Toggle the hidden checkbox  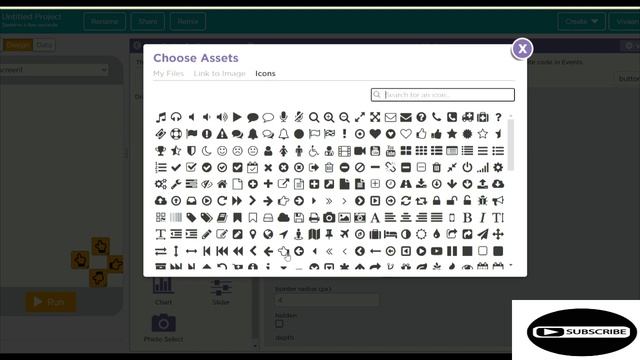pyautogui.click(x=279, y=324)
